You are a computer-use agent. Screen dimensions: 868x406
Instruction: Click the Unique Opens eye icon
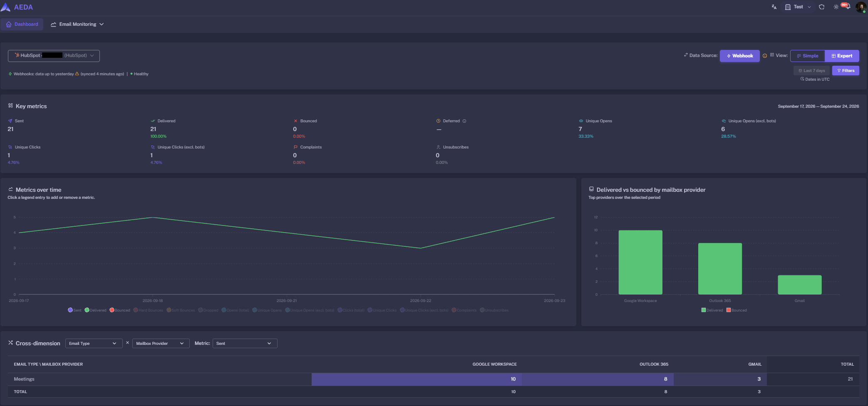pyautogui.click(x=581, y=121)
